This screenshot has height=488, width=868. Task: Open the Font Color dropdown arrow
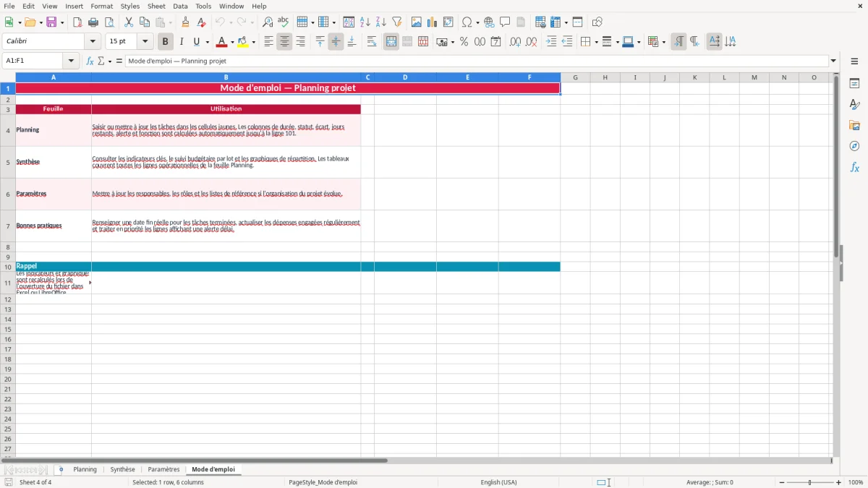click(x=232, y=42)
